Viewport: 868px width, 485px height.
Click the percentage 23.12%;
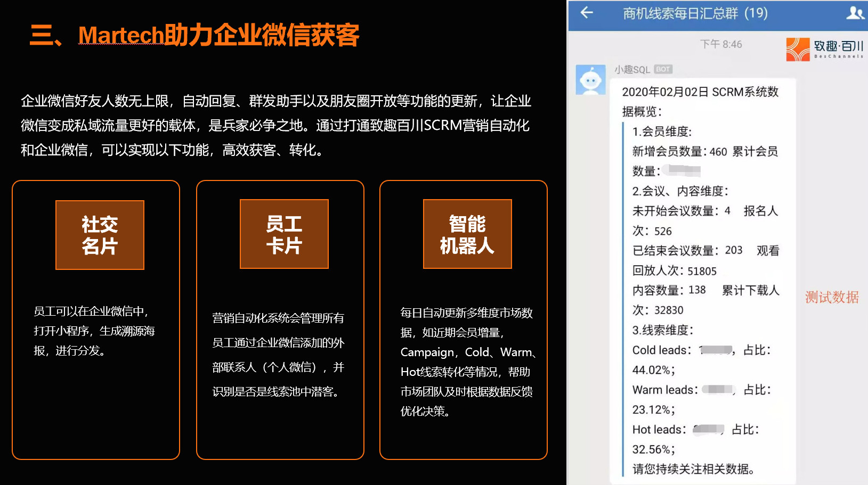point(654,410)
